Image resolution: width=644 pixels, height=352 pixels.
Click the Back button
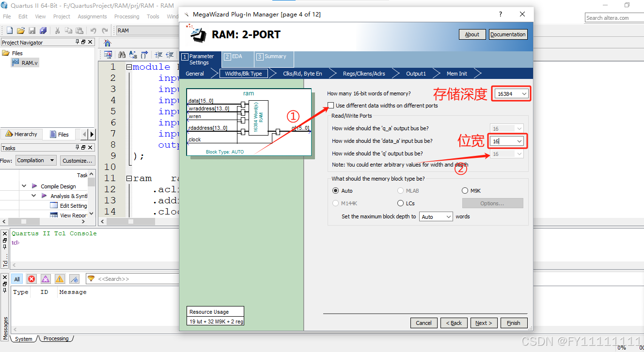(x=454, y=323)
